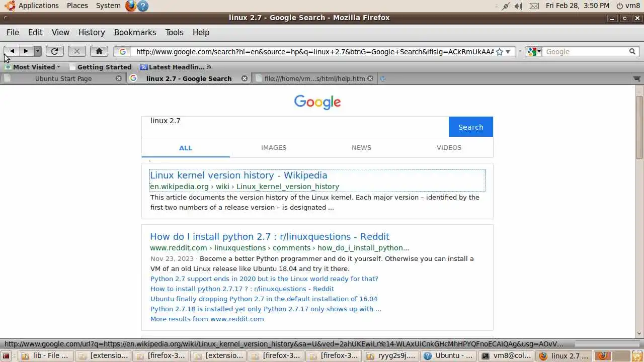Image resolution: width=644 pixels, height=362 pixels.
Task: Switch to the help.htm file tab
Action: click(314, 78)
